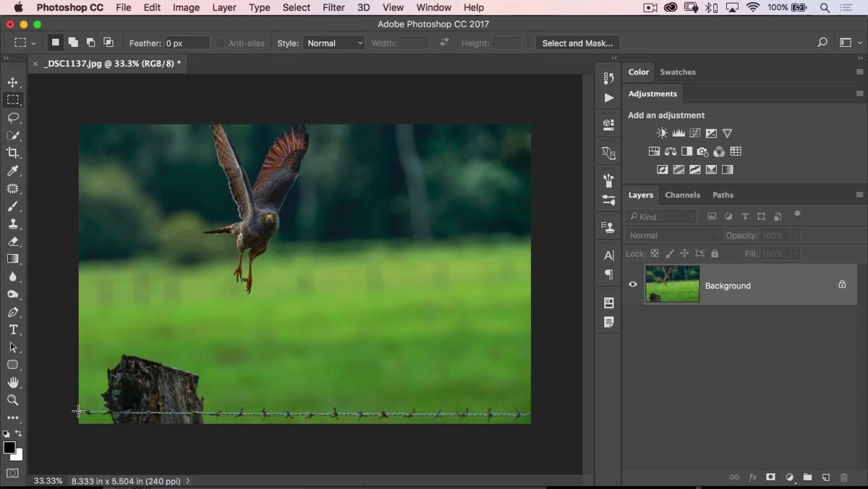The height and width of the screenshot is (489, 868).
Task: Select the Clone Stamp tool
Action: [13, 224]
